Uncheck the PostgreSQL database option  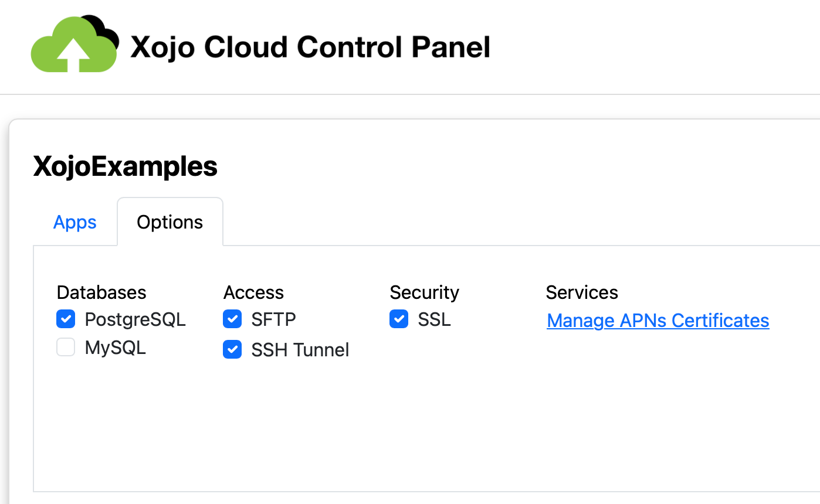pos(66,319)
